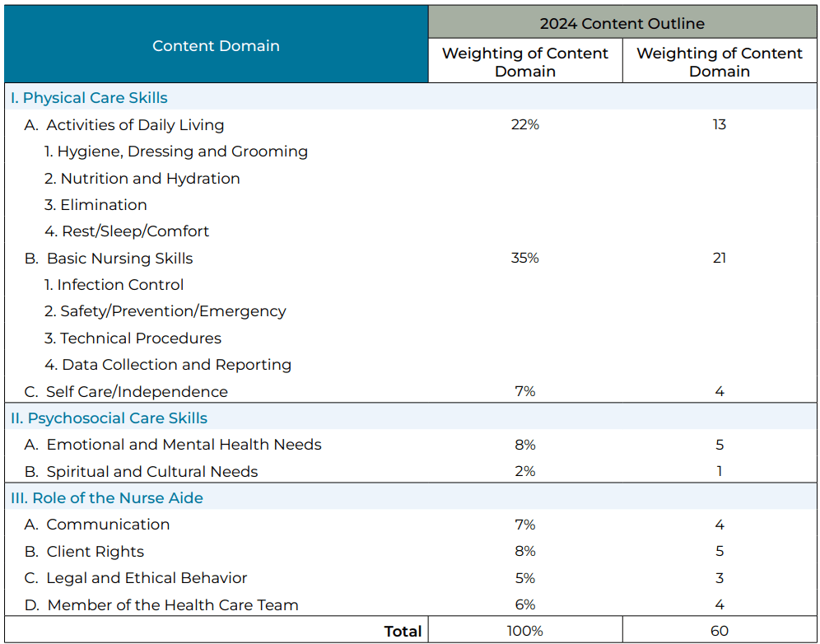Screen dimensions: 820x644
Task: Select the Technical Procedures item
Action: click(x=133, y=338)
